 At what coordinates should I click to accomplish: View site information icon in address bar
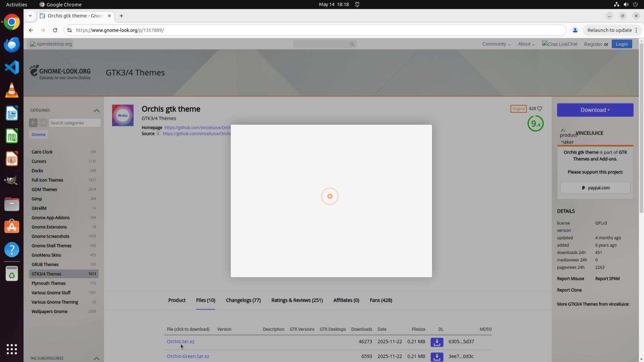pos(69,30)
